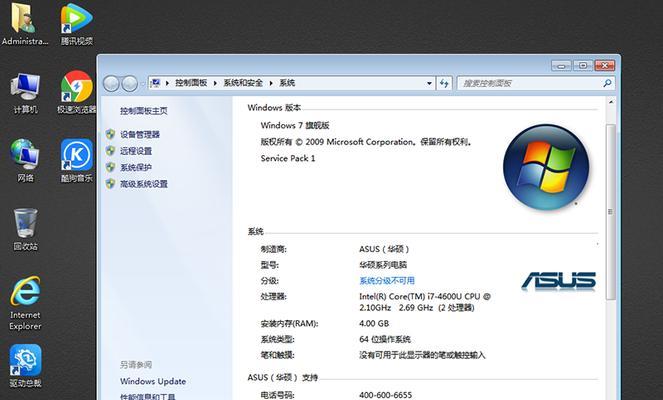
Task: Click the 2009 Microsoft Corporation copyright line
Action: pyautogui.click(x=366, y=142)
